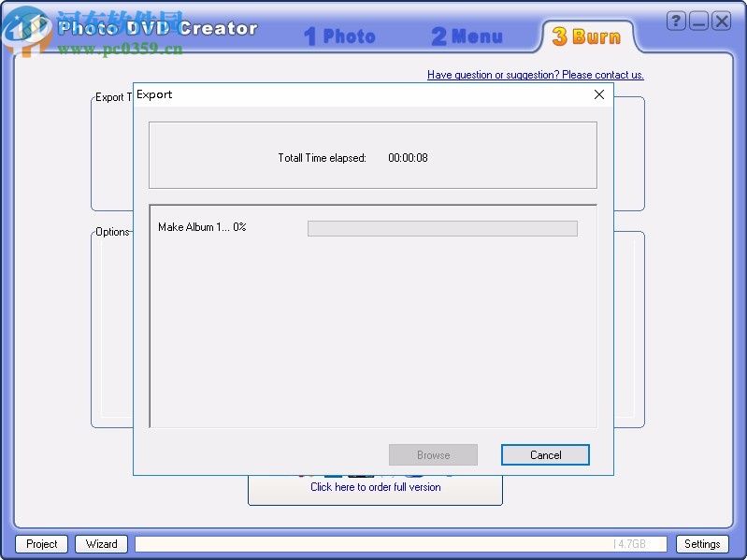Click the Export dialog title
747x560 pixels.
154,94
